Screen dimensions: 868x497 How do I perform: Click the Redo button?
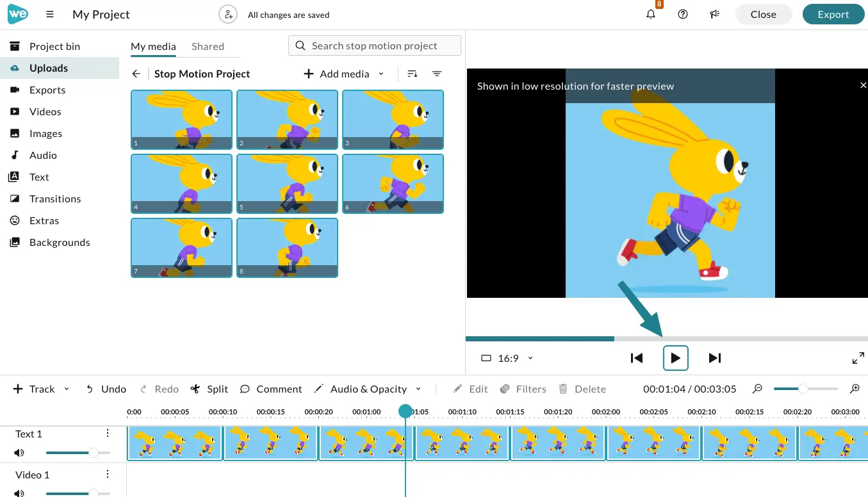(159, 389)
